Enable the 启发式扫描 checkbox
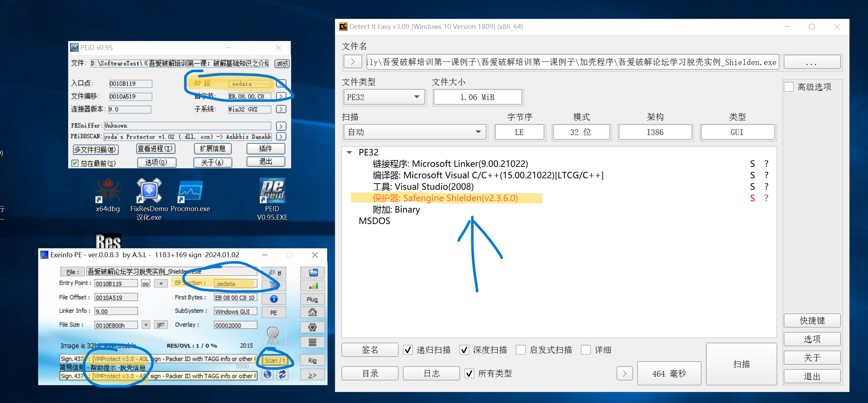The height and width of the screenshot is (403, 868). pyautogui.click(x=521, y=350)
